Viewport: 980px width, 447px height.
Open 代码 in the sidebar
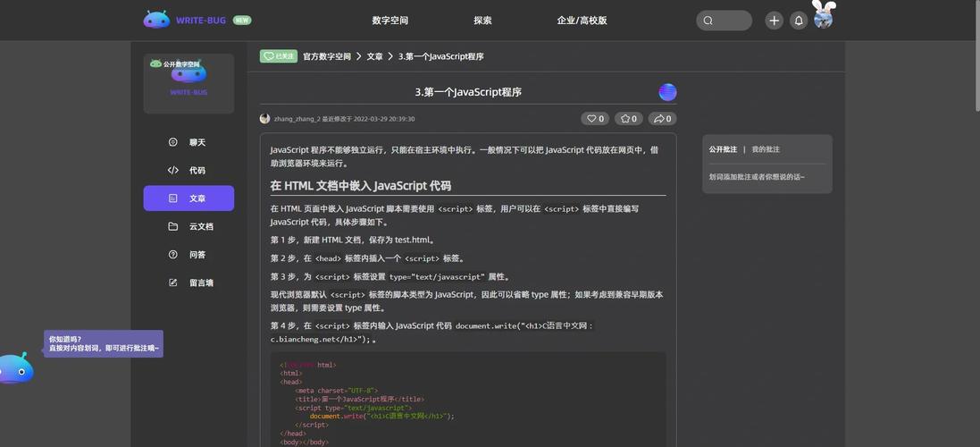(x=188, y=170)
